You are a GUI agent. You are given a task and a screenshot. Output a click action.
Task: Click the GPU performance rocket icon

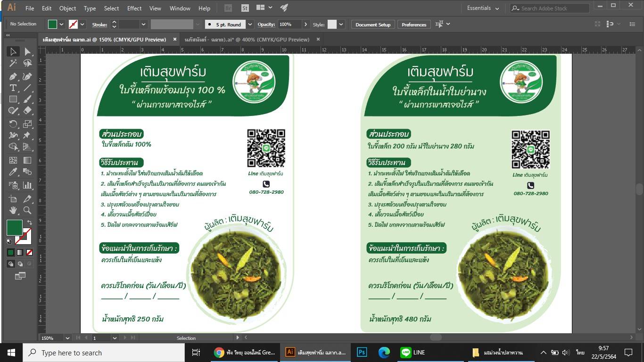pyautogui.click(x=284, y=8)
